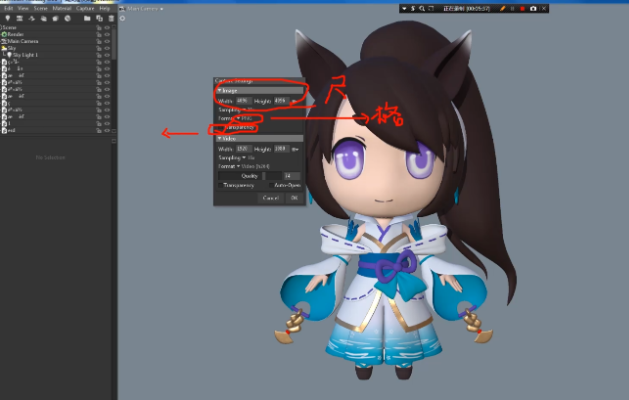Toggle the Sky visibility eye
629x400 pixels.
pyautogui.click(x=107, y=48)
